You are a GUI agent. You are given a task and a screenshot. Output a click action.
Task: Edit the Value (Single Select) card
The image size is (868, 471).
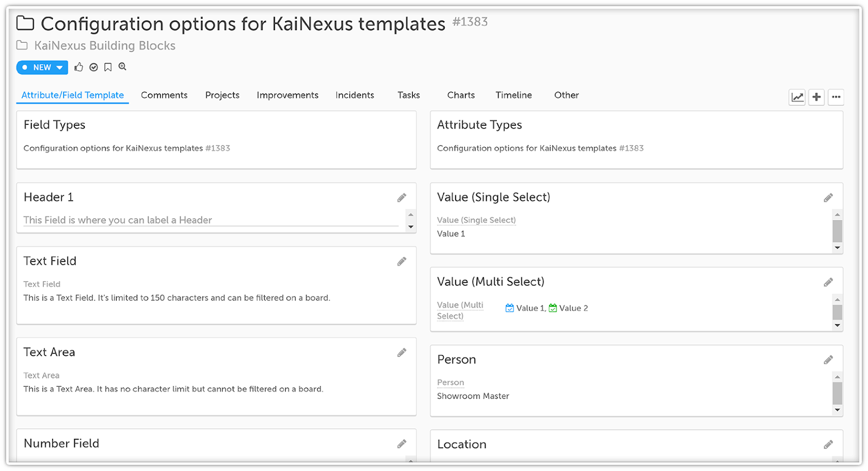pyautogui.click(x=828, y=198)
